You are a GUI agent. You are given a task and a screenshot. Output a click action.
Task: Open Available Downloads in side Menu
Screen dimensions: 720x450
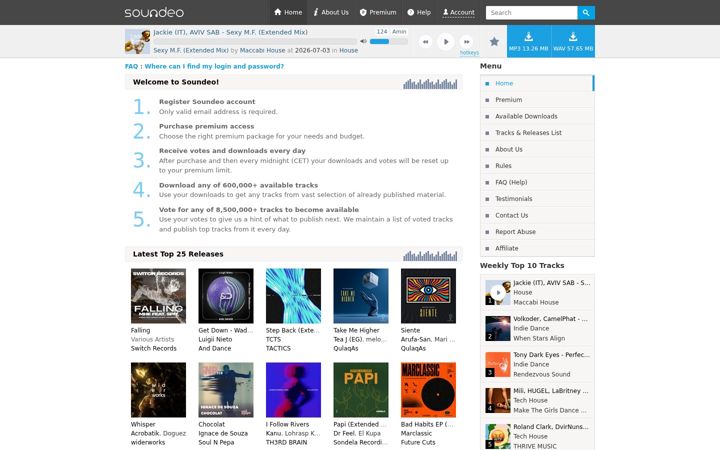(537, 116)
